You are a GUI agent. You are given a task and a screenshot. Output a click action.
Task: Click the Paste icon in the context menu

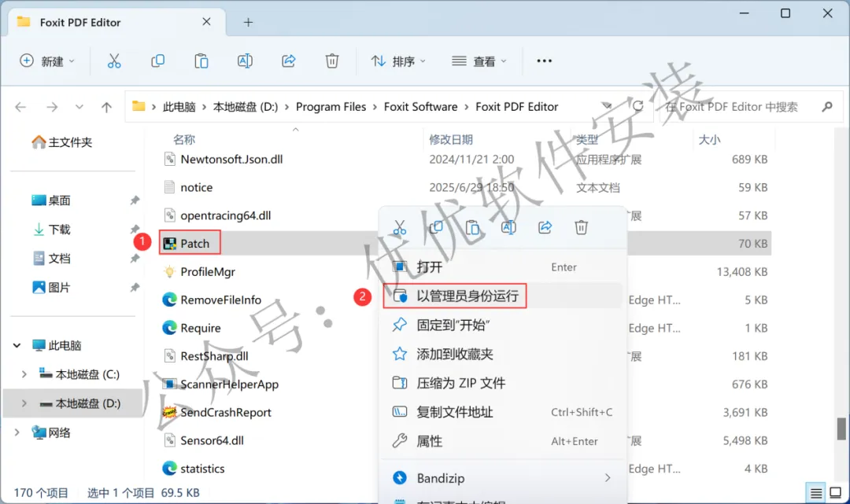click(472, 227)
